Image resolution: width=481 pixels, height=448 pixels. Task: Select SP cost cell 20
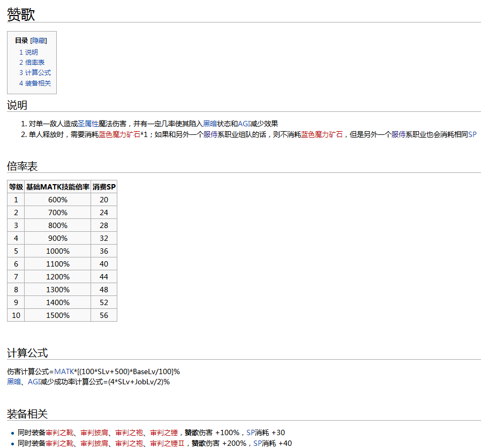104,200
